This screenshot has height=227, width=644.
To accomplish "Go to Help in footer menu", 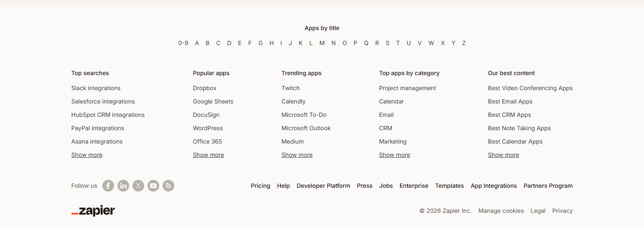I will click(x=283, y=186).
